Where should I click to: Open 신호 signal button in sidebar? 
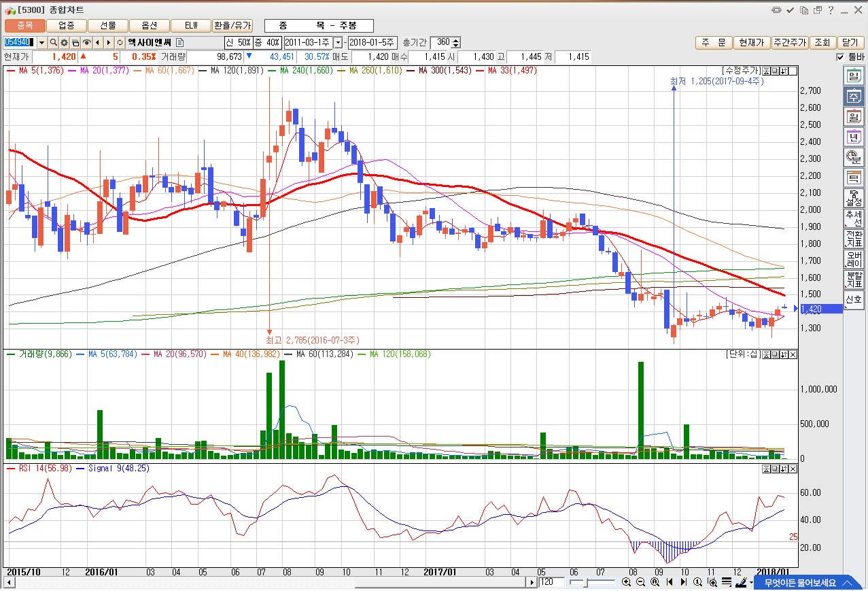853,300
